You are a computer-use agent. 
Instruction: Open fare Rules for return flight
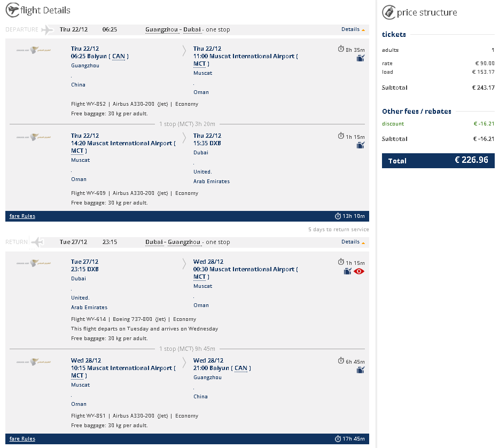pyautogui.click(x=22, y=439)
